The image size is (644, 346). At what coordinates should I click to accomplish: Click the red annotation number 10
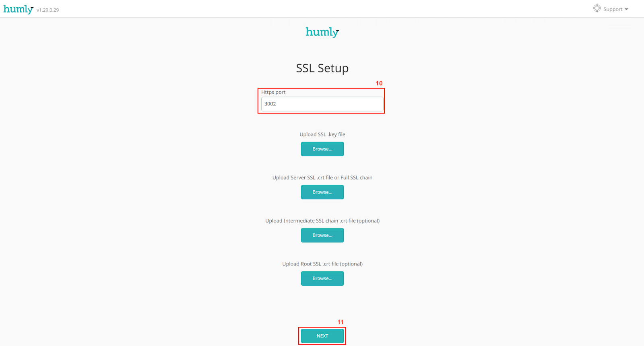click(x=379, y=83)
